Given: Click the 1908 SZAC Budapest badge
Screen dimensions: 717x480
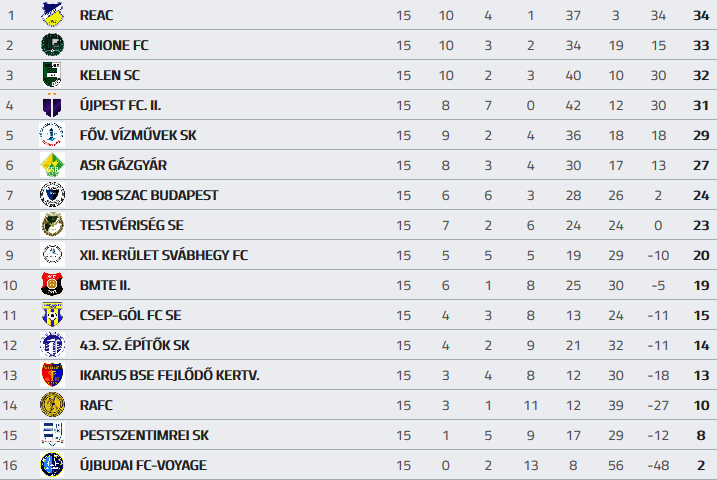Looking at the screenshot, I should pos(51,195).
